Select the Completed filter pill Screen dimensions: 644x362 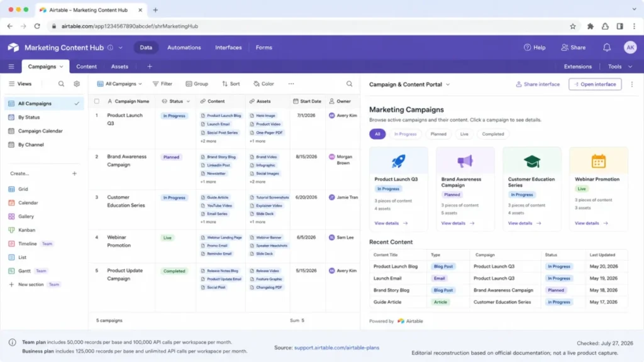(x=493, y=134)
